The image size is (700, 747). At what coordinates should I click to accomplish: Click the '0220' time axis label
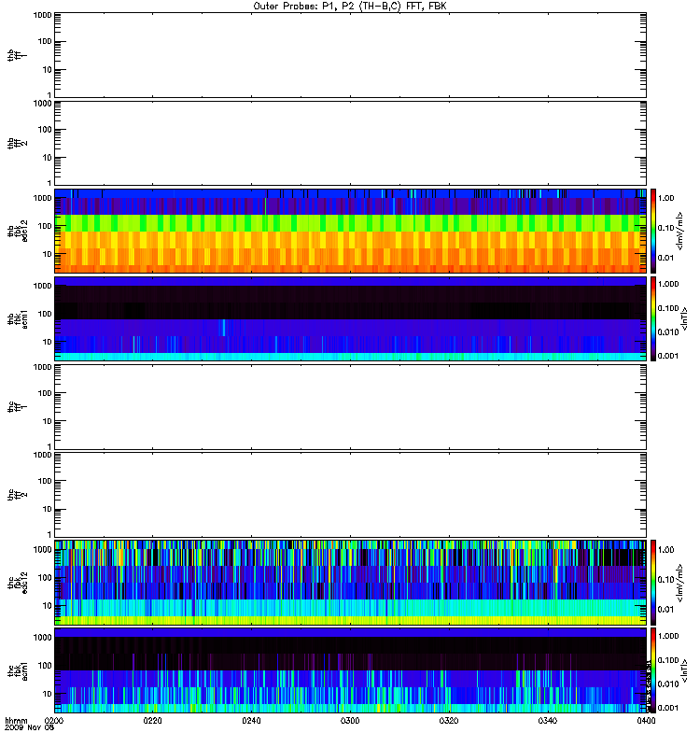[x=152, y=721]
